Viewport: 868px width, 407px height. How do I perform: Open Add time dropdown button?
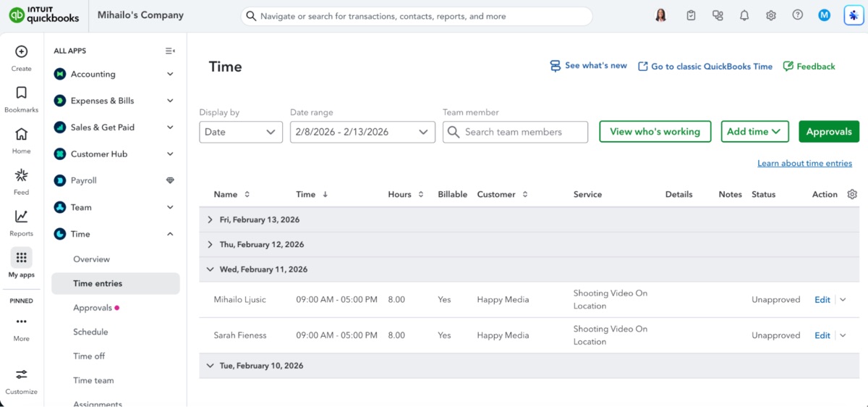click(754, 132)
